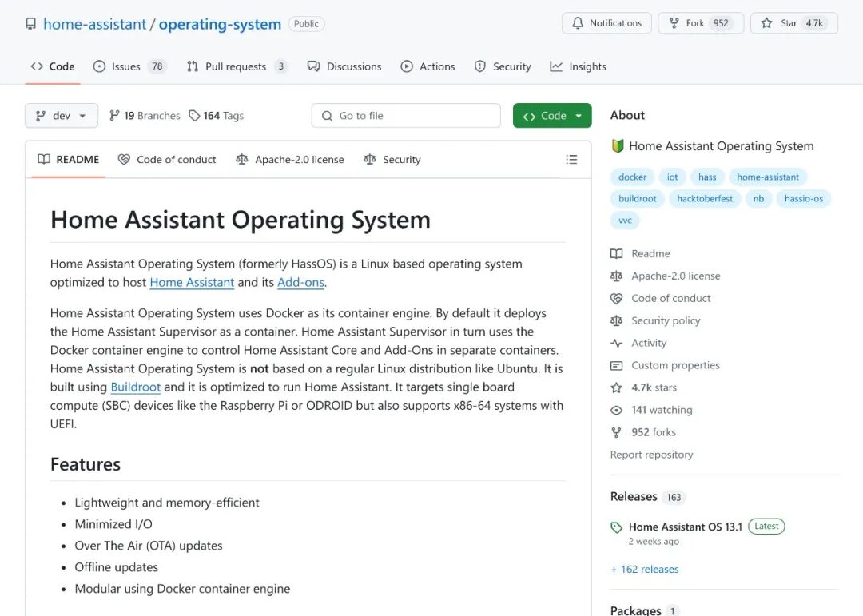This screenshot has height=616, width=863.
Task: Open the home-assistant owner link
Action: (94, 24)
